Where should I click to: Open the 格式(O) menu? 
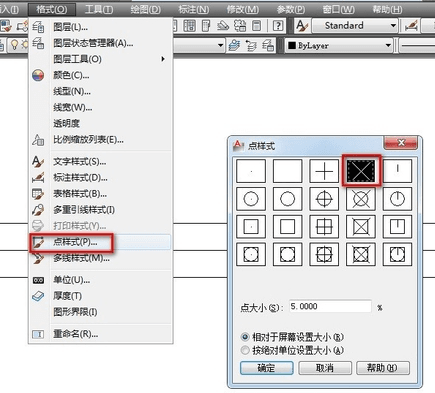click(x=52, y=9)
